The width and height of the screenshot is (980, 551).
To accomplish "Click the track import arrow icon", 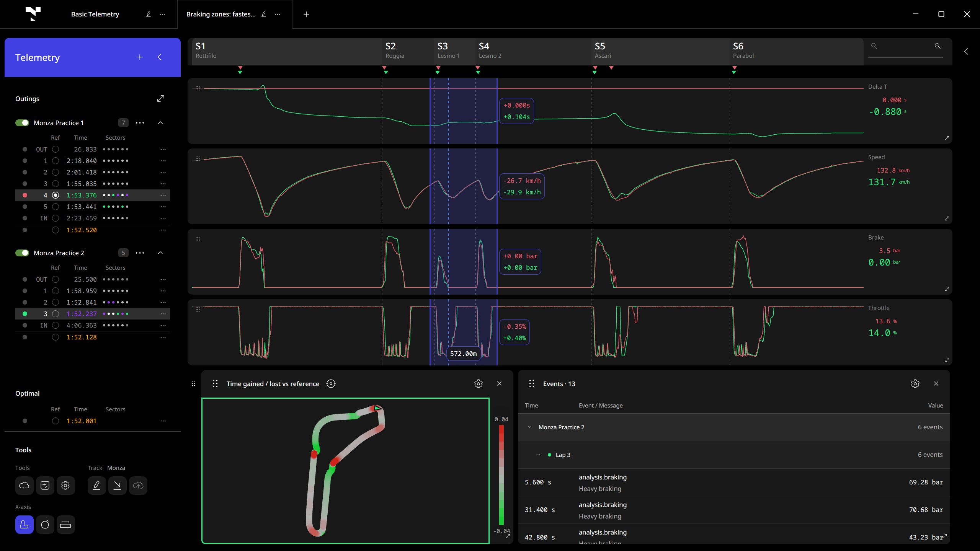I will (x=117, y=486).
